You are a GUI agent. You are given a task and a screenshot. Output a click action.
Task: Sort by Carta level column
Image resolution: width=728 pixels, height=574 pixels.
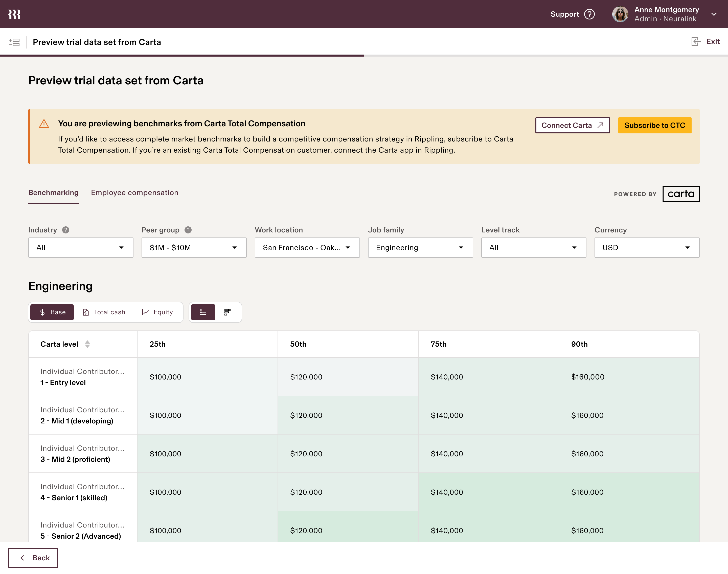point(87,344)
